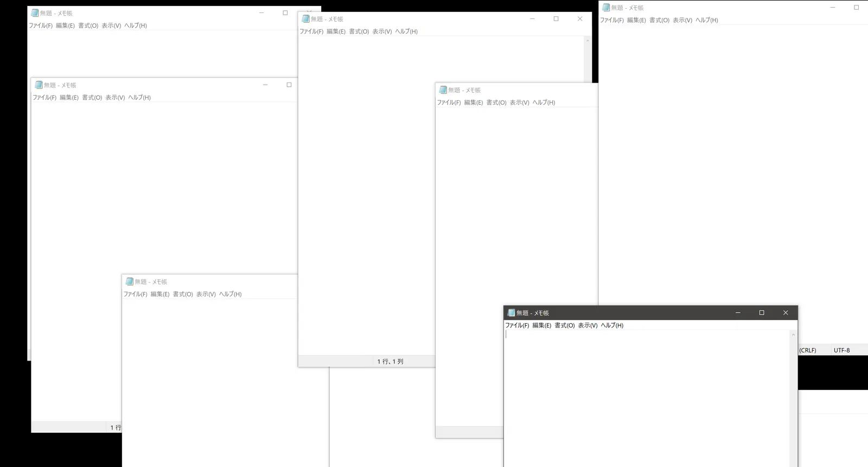This screenshot has height=467, width=868.
Task: Click the notepad icon in the dark title bar
Action: coord(511,313)
